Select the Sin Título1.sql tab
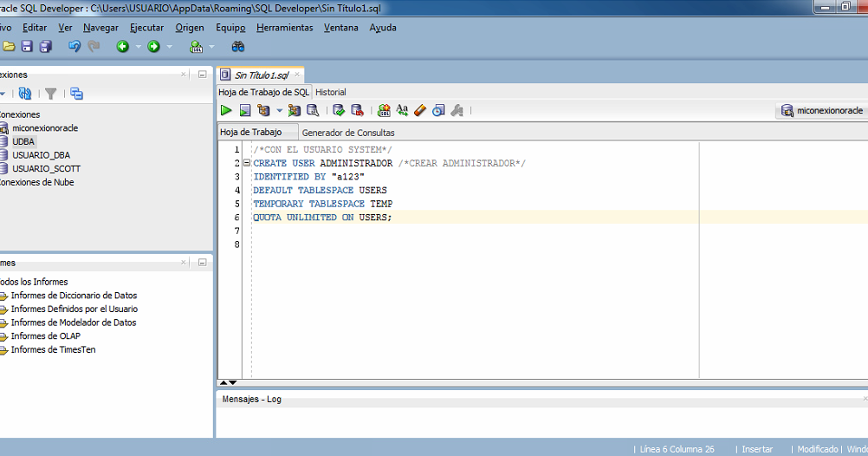 [261, 75]
